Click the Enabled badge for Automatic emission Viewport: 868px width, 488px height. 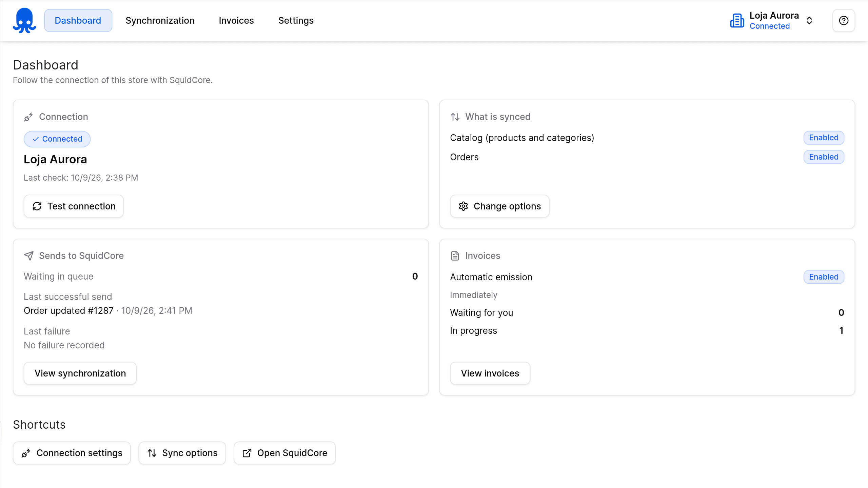[x=824, y=277]
